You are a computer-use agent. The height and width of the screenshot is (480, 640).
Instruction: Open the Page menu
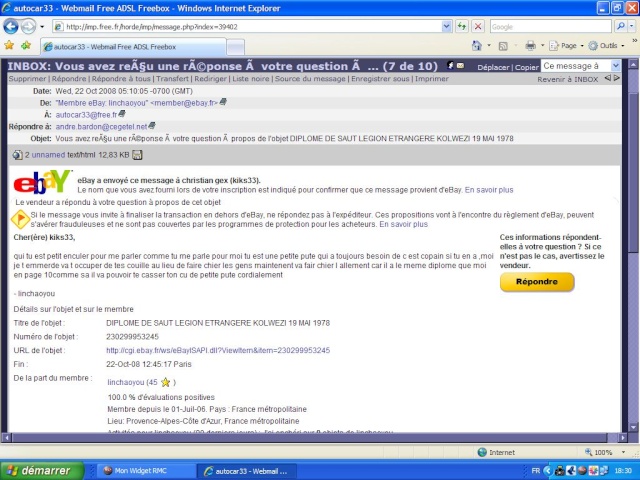click(566, 46)
